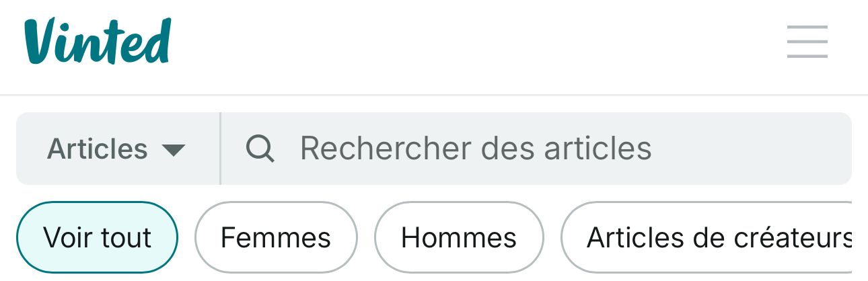Select the "Voir tout" filter chip
The width and height of the screenshot is (868, 281).
(x=97, y=237)
